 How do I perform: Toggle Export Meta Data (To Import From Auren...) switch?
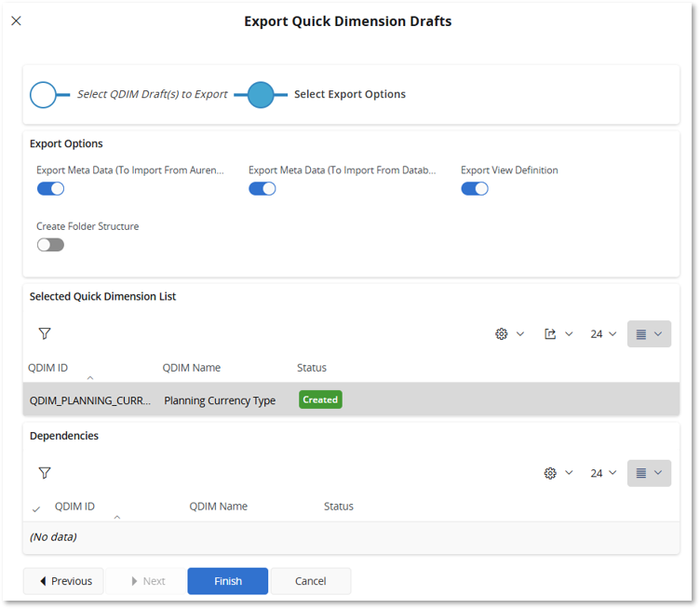[x=50, y=189]
